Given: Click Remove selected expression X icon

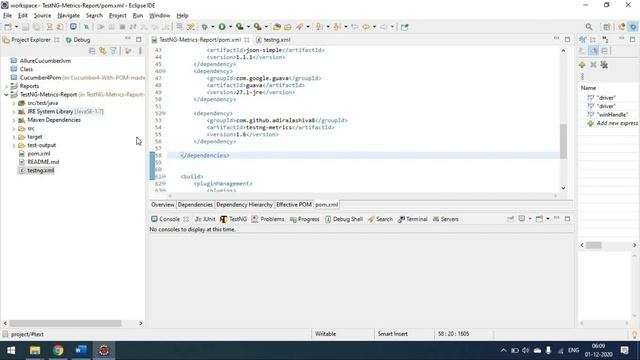Looking at the screenshot, I should tap(593, 65).
